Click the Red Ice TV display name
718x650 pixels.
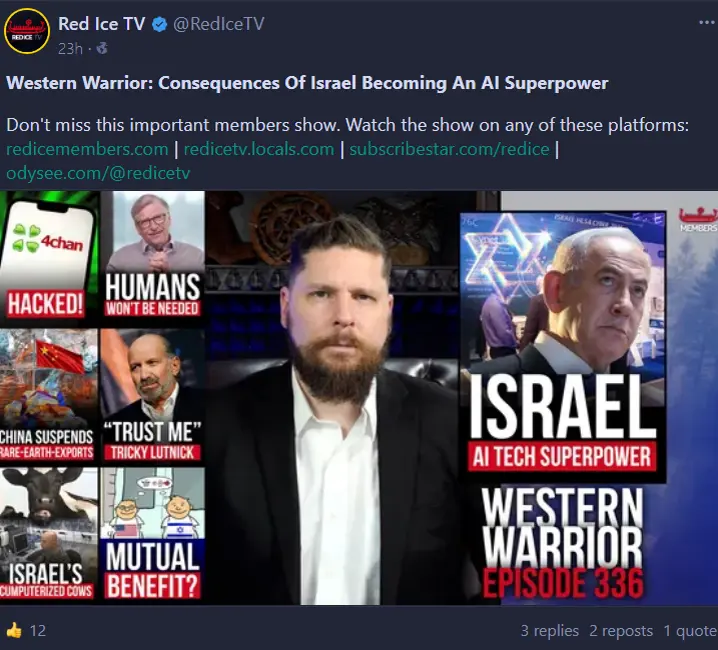point(102,24)
